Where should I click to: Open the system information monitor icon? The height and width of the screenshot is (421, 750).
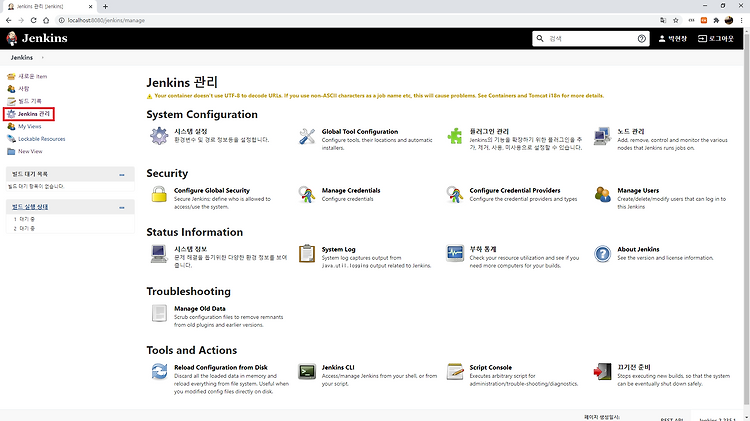pyautogui.click(x=159, y=254)
